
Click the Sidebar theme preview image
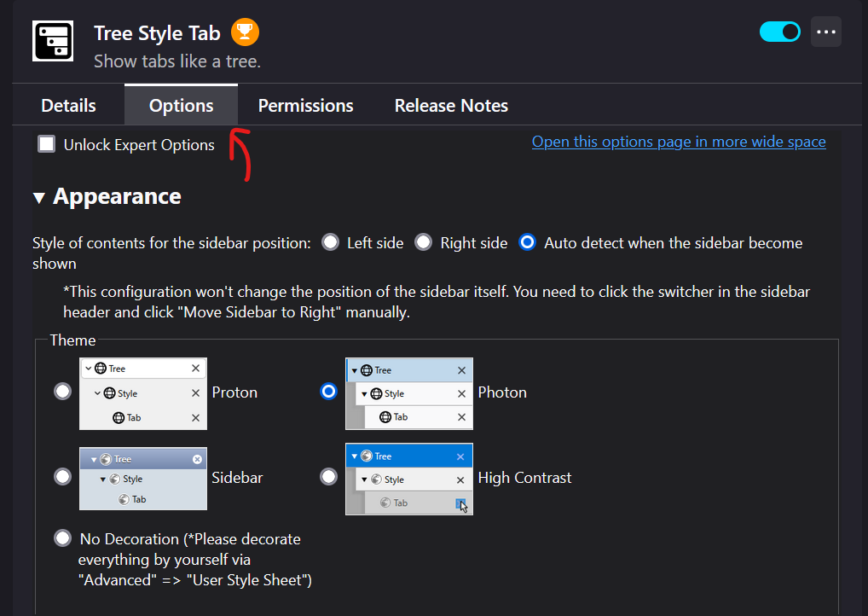click(142, 478)
